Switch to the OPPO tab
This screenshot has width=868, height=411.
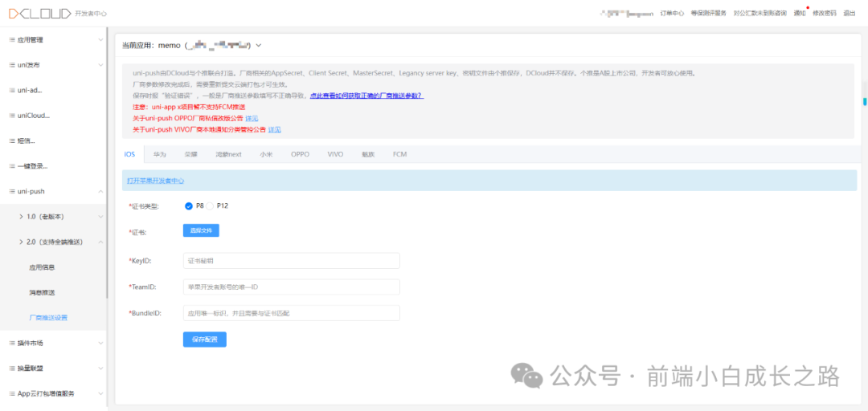click(x=300, y=154)
